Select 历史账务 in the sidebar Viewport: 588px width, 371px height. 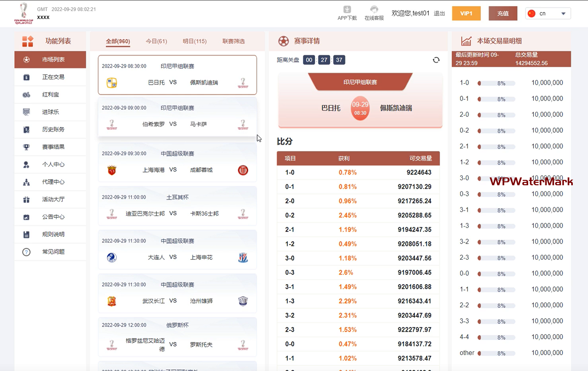[x=53, y=129]
